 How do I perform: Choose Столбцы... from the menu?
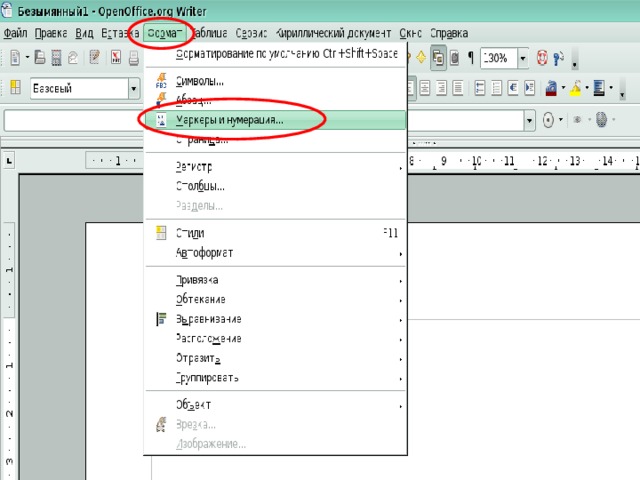[x=276, y=186]
